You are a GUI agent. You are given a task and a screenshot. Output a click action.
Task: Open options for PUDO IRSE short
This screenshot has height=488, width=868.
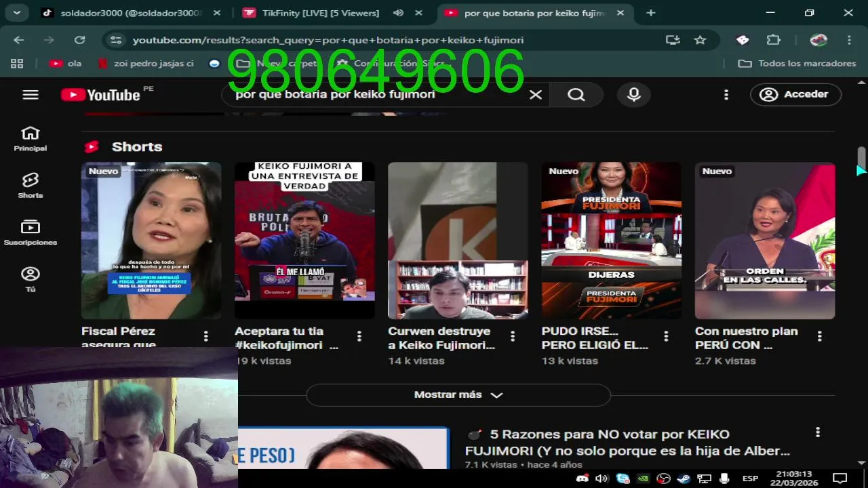tap(666, 336)
